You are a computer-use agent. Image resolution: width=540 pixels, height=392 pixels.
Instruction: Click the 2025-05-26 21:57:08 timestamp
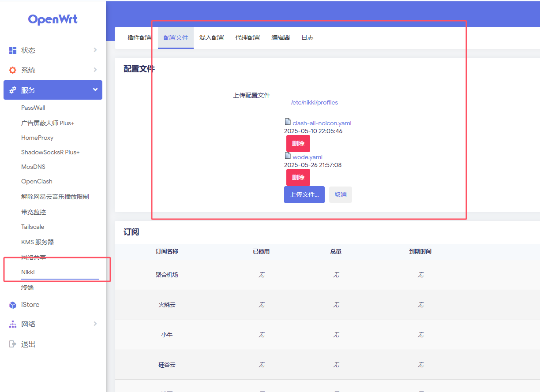coord(313,165)
